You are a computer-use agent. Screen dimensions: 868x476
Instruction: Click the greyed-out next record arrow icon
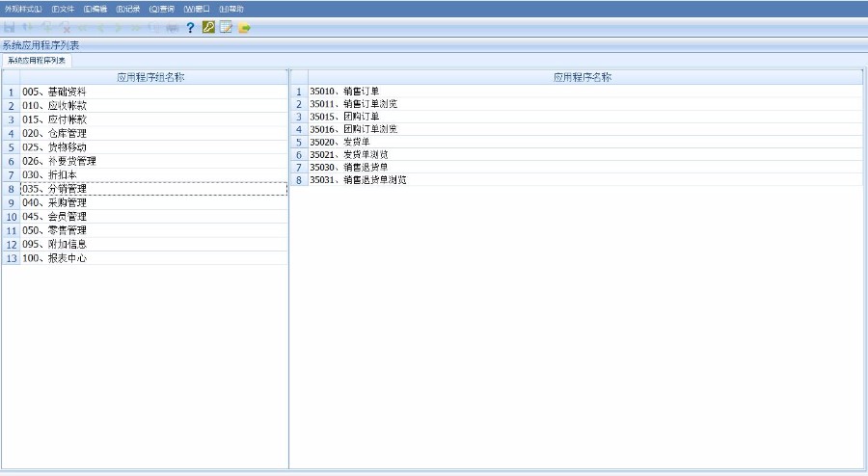coord(118,27)
